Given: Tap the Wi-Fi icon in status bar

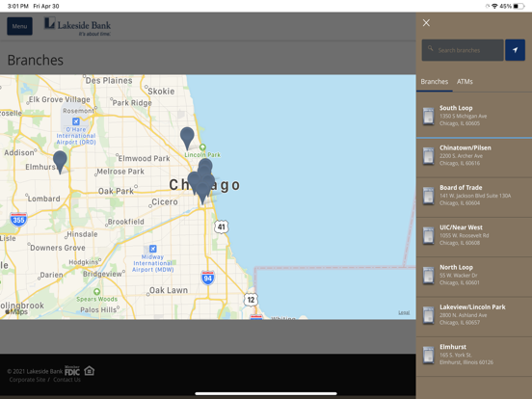Looking at the screenshot, I should coord(494,6).
